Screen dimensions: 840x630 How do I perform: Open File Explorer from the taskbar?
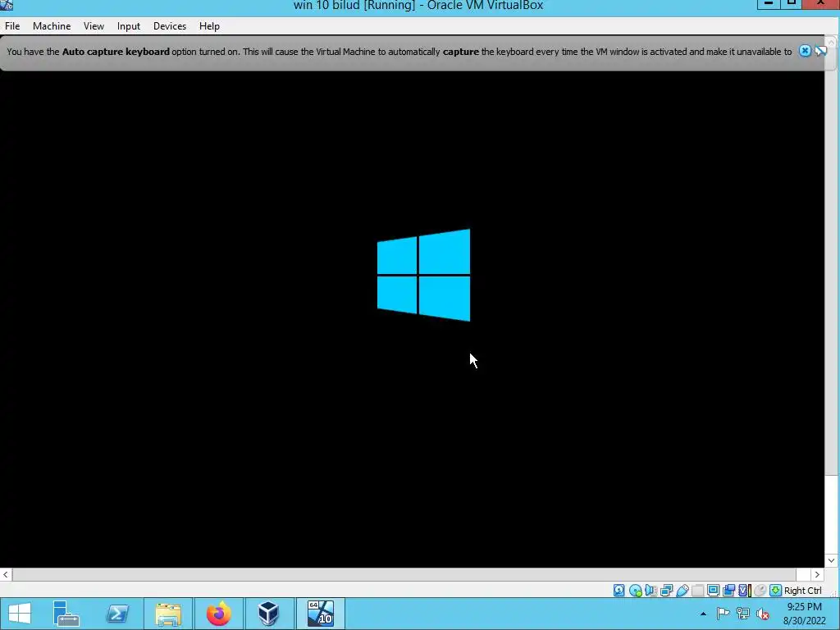(168, 614)
